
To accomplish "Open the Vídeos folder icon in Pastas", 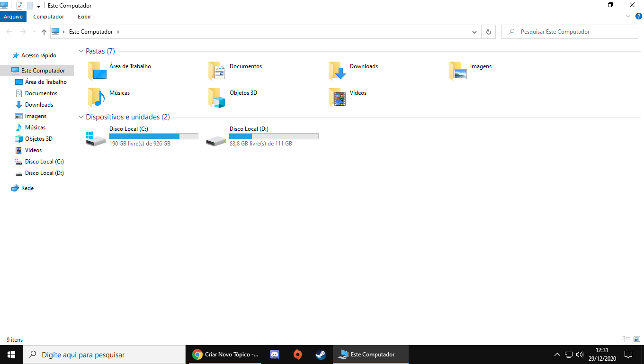I will [x=338, y=97].
